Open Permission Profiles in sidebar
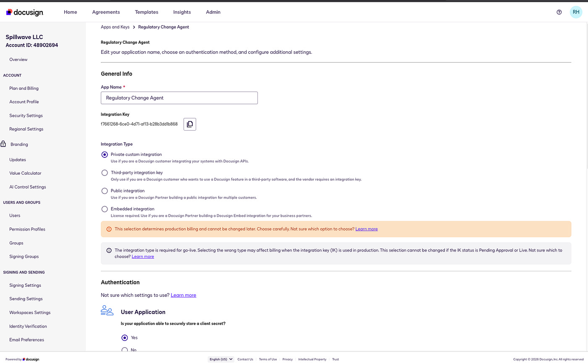This screenshot has height=364, width=588. coord(27,230)
